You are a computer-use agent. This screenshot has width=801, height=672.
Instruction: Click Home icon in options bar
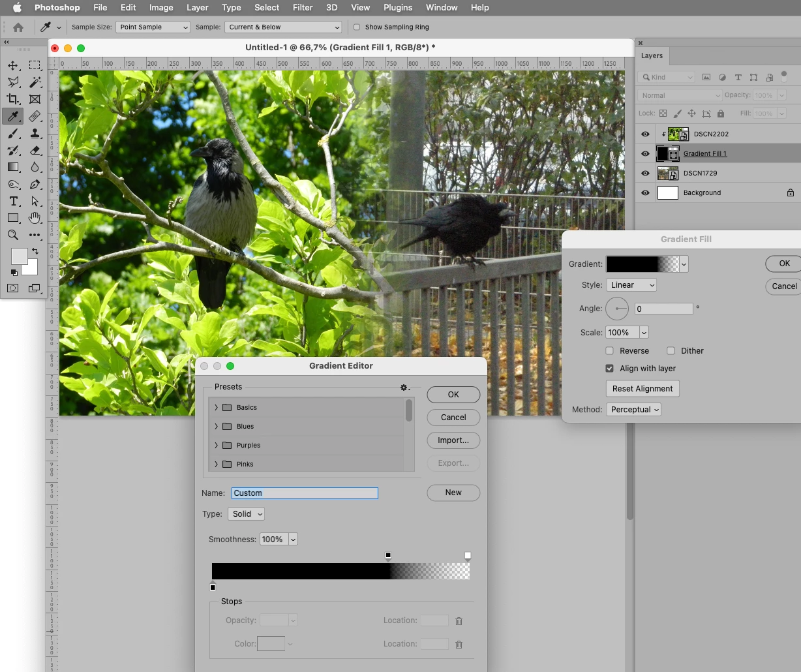[18, 27]
